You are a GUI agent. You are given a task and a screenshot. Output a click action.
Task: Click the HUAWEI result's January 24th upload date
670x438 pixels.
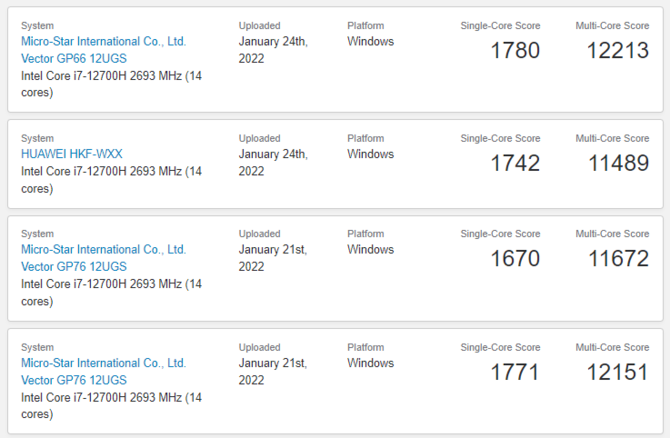[273, 162]
